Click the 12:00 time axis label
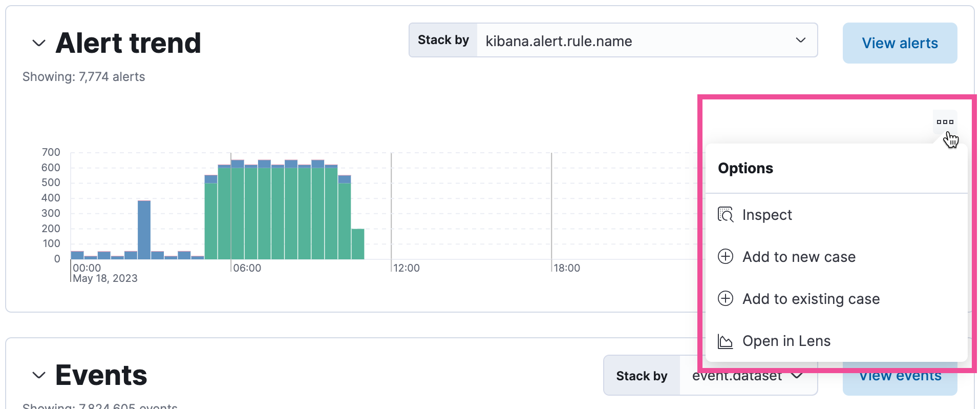The image size is (980, 409). 407,268
